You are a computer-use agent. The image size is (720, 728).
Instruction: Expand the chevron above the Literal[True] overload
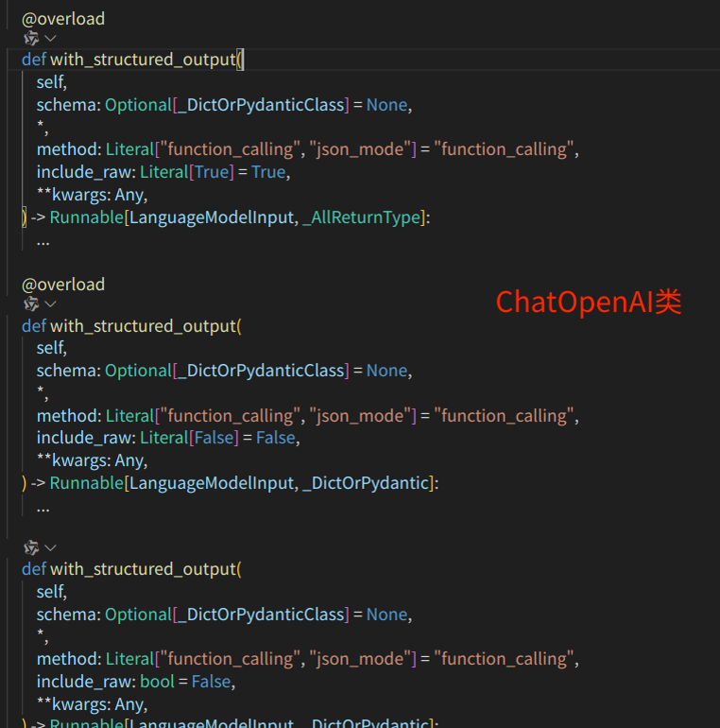[50, 39]
